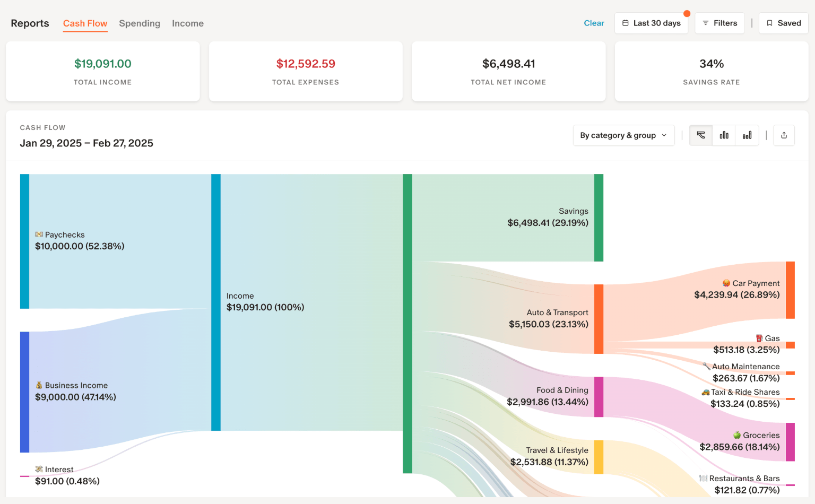
Task: Click the export share icon
Action: click(784, 135)
